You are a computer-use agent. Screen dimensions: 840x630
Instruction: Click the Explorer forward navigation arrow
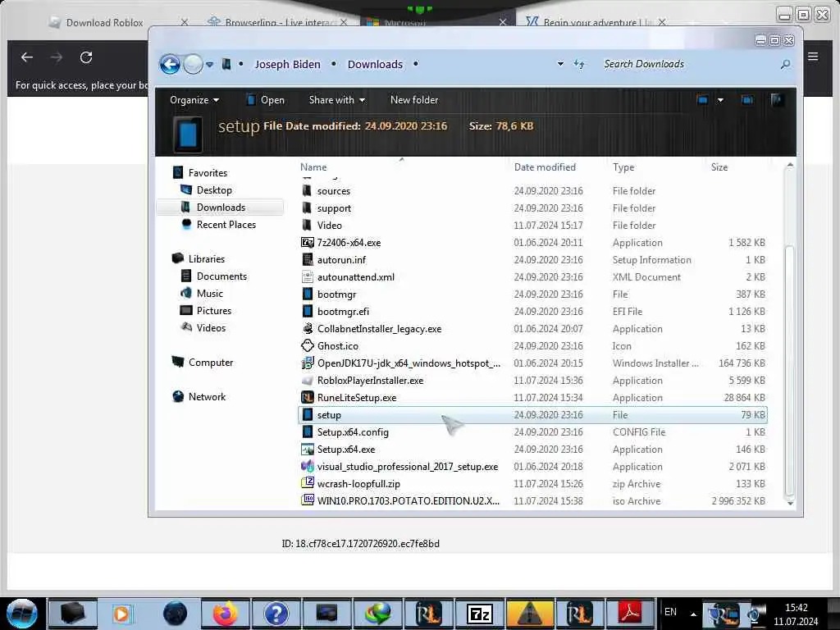coord(193,65)
